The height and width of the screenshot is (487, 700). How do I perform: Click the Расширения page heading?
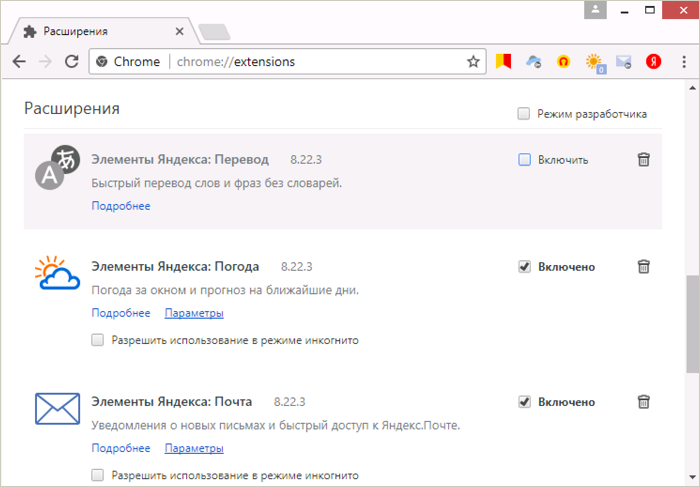tap(72, 108)
